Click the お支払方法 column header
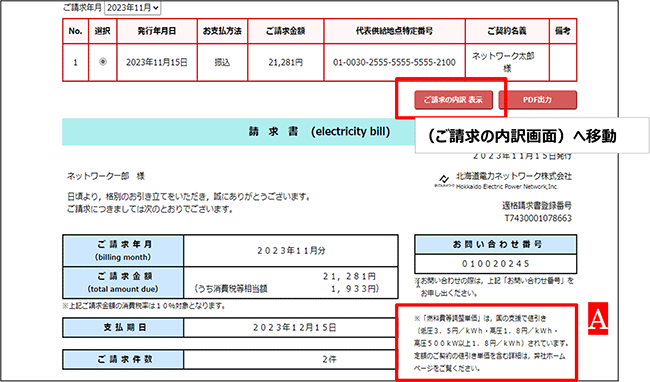The width and height of the screenshot is (650, 382). click(222, 31)
